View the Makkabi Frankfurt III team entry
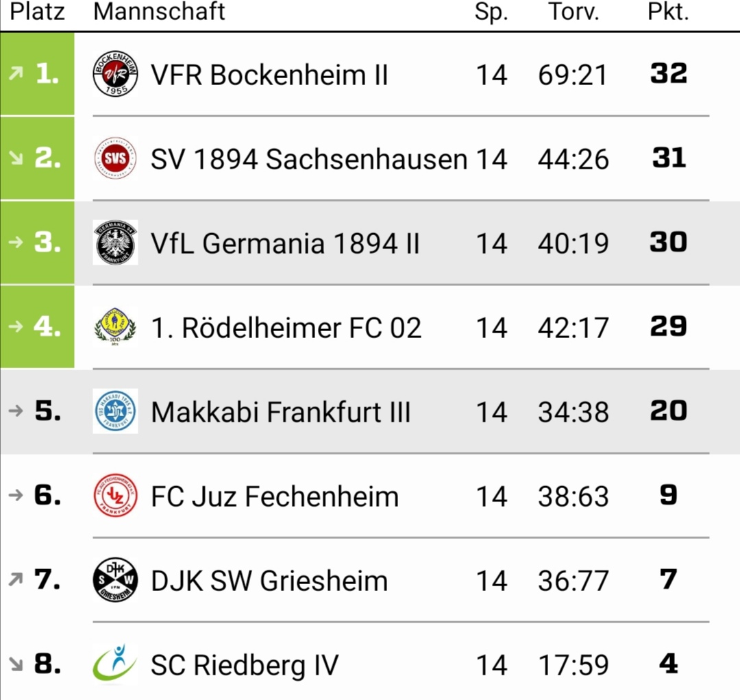Screen dimensions: 740x700 pyautogui.click(x=281, y=412)
